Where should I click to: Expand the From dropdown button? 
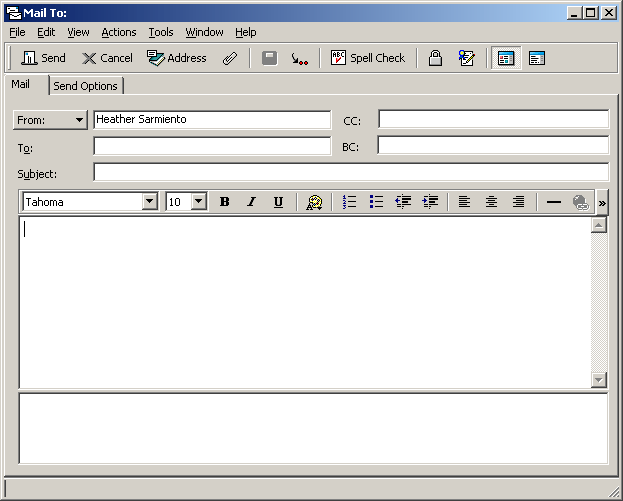50,120
